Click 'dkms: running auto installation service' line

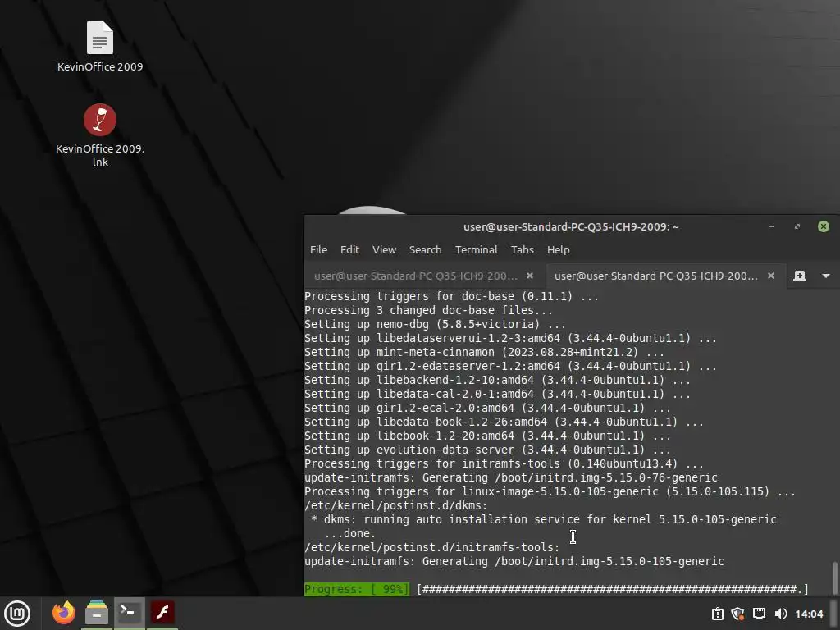544,519
